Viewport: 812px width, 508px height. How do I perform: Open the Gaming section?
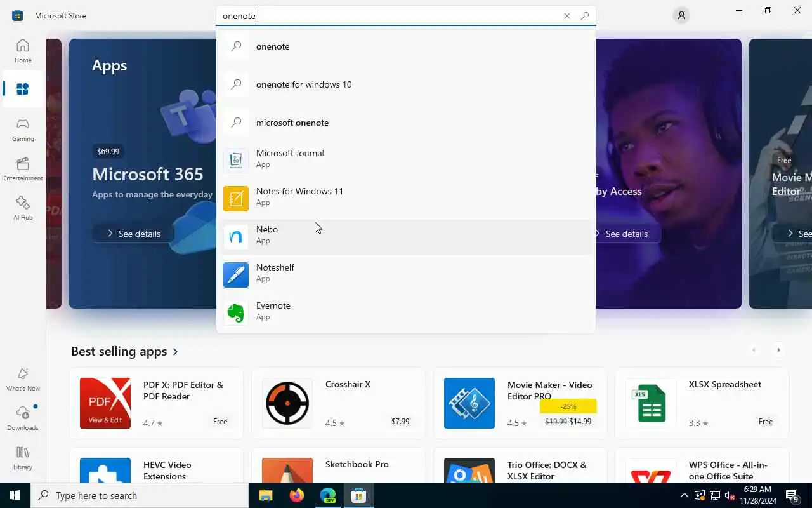pyautogui.click(x=23, y=130)
